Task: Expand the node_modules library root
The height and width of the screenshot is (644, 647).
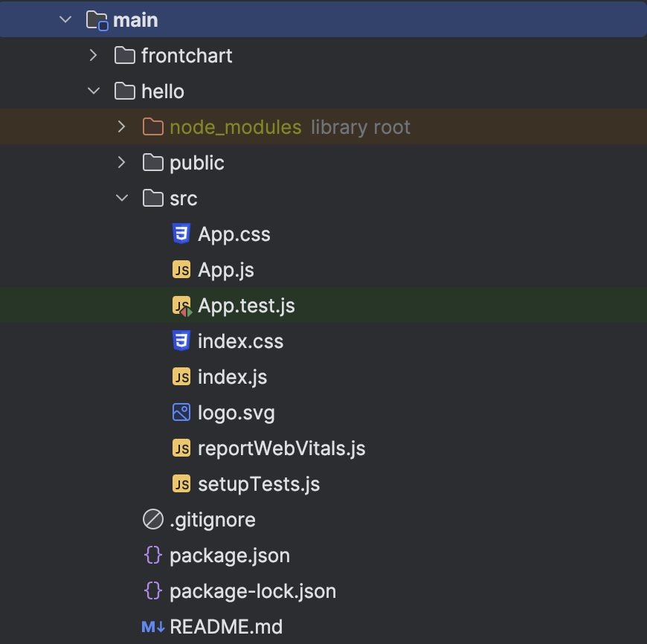Action: point(122,127)
